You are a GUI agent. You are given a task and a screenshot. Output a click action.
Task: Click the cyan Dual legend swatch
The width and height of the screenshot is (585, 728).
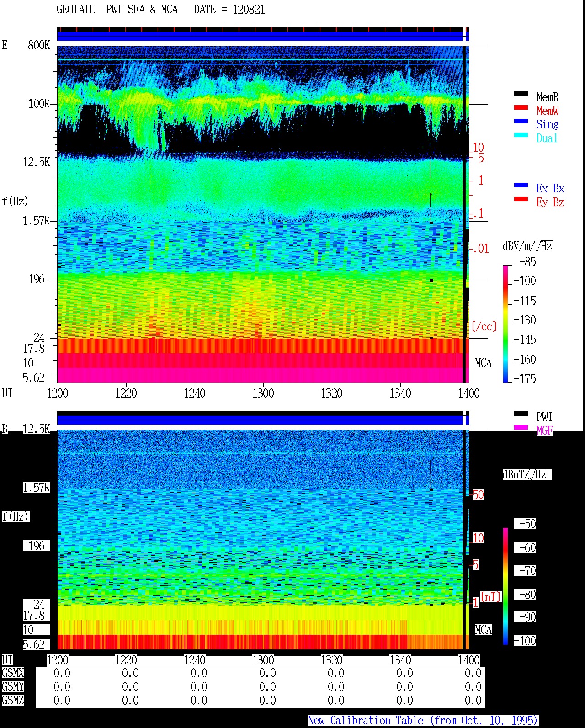point(521,135)
